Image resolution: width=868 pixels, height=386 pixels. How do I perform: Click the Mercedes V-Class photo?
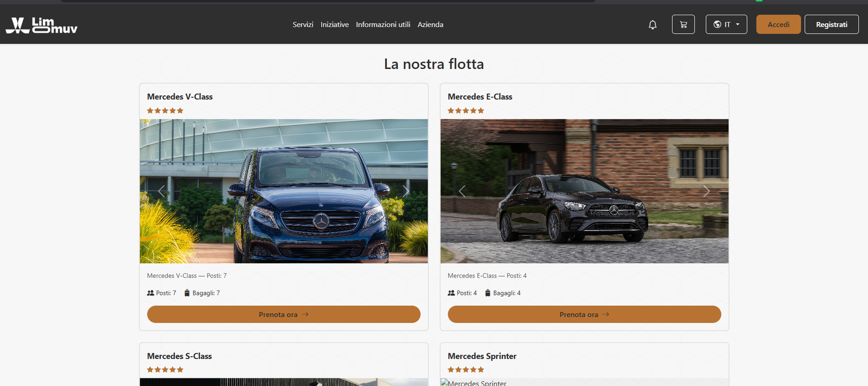click(x=284, y=191)
